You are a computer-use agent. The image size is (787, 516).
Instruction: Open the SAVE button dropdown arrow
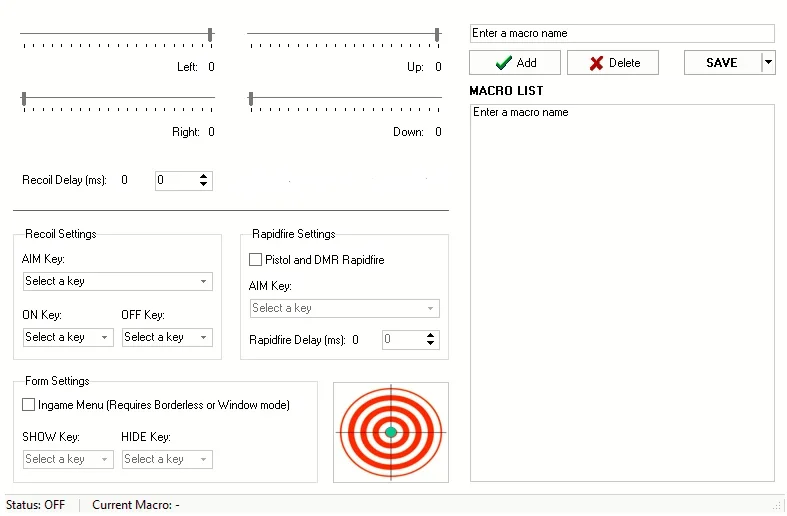(768, 63)
